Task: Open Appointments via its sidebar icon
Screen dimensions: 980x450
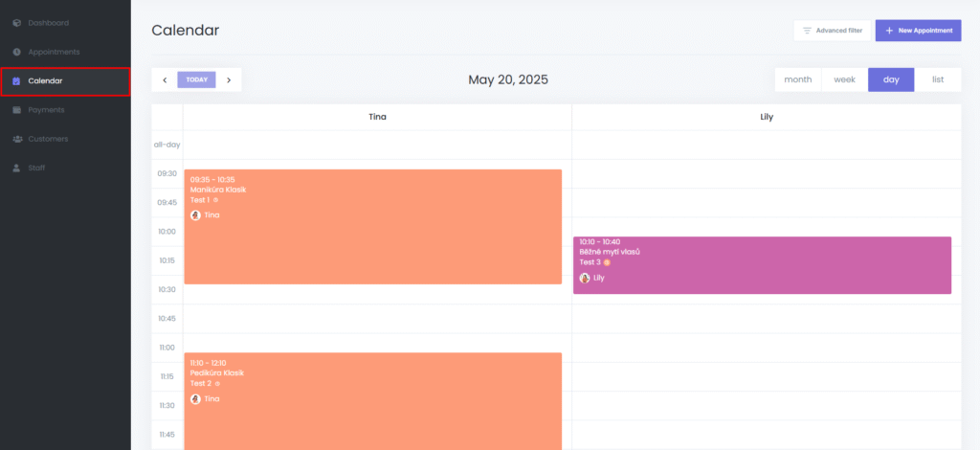Action: (16, 52)
